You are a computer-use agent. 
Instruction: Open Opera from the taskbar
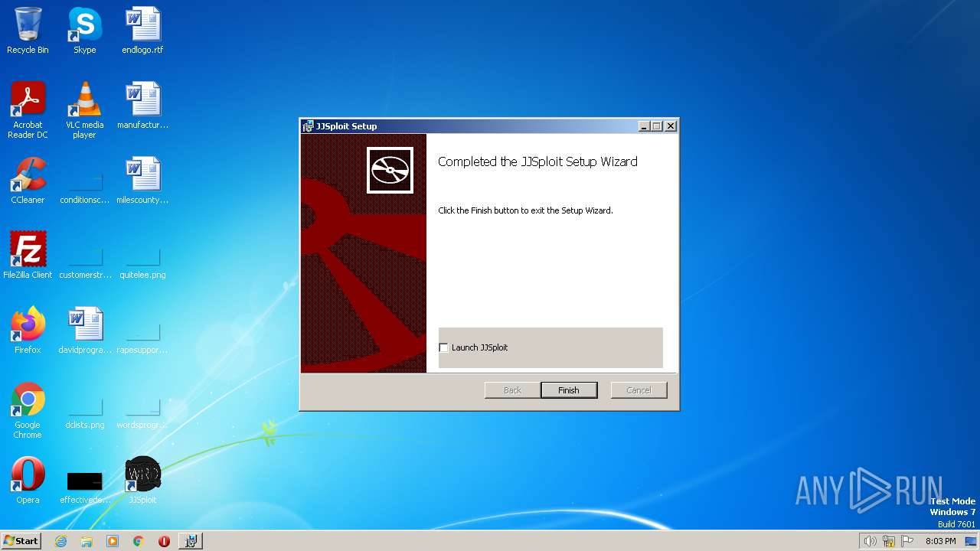point(164,541)
